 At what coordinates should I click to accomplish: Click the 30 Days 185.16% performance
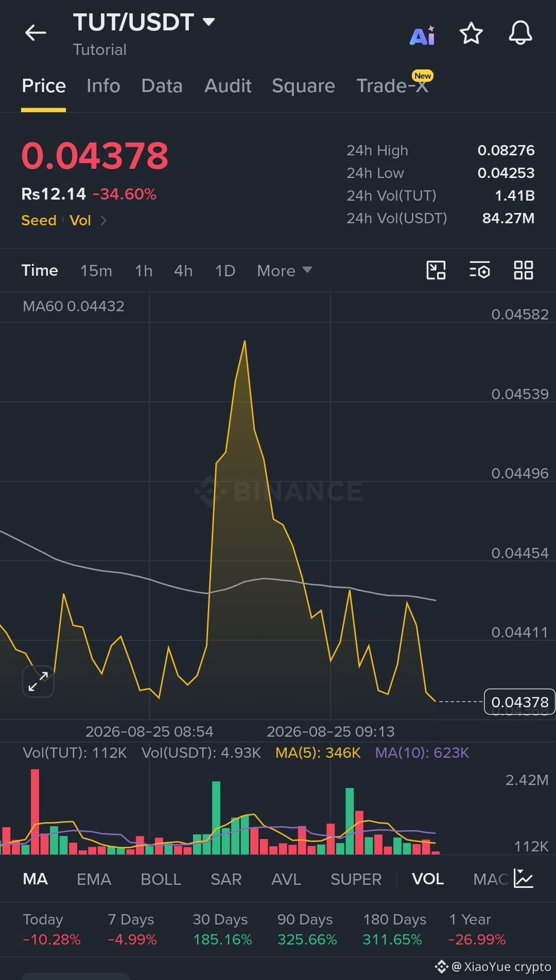pos(222,930)
